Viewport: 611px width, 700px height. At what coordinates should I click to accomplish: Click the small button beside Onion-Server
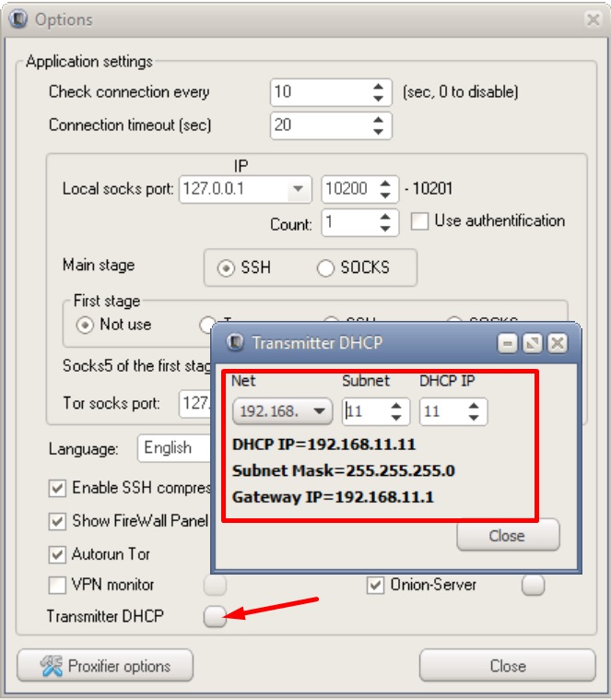[533, 585]
